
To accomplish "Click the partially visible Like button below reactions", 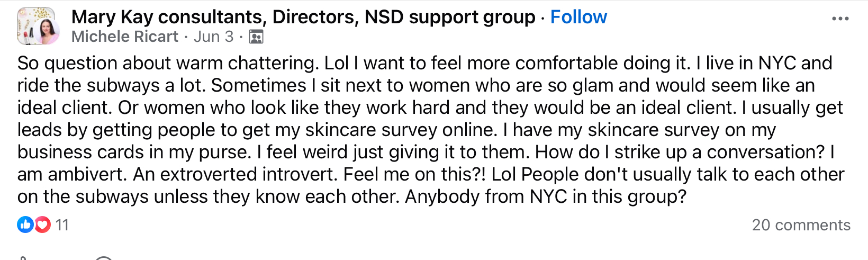I will coord(22,258).
